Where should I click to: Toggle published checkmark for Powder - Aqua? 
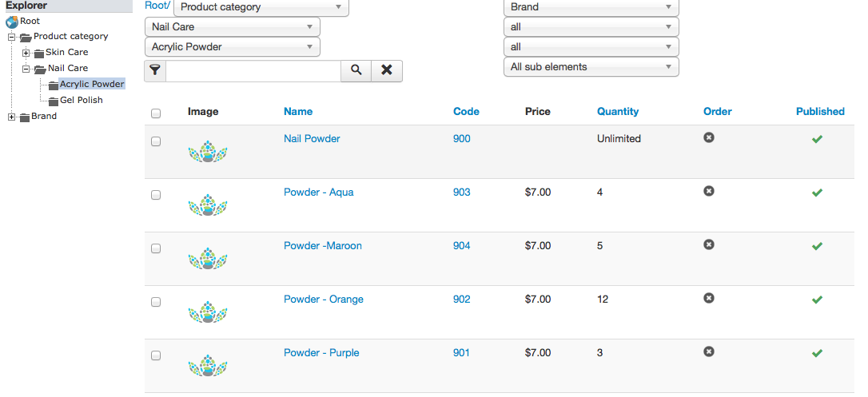tap(817, 193)
